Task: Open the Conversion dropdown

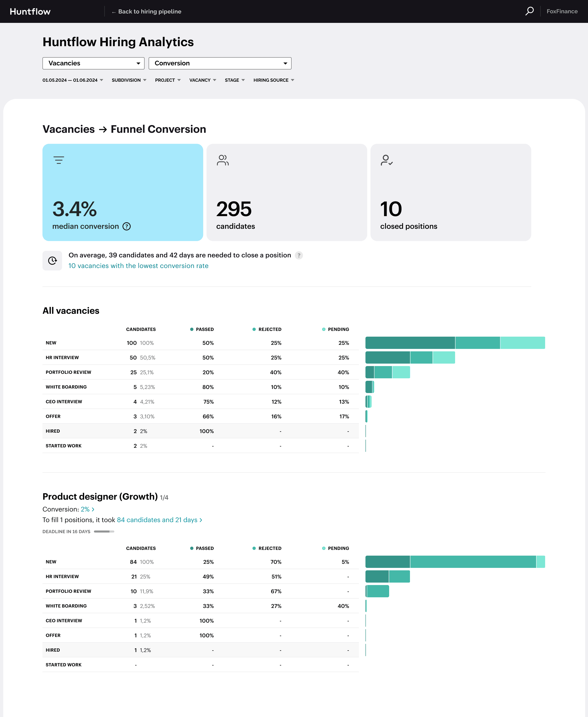Action: pos(220,63)
